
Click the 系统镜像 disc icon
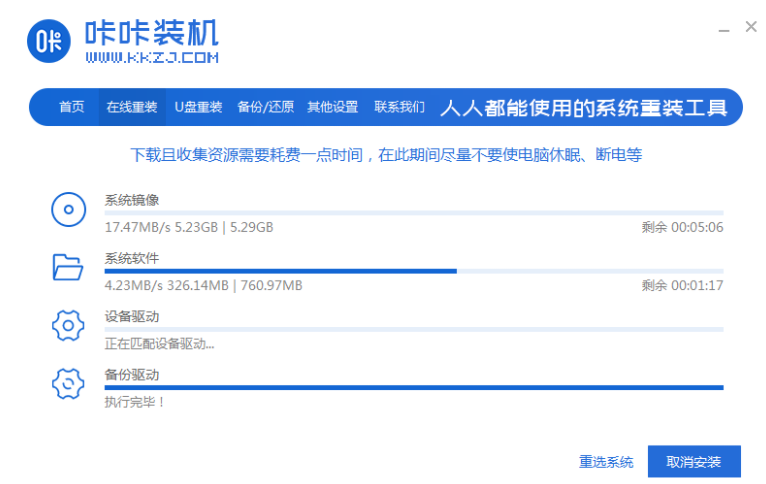click(67, 210)
